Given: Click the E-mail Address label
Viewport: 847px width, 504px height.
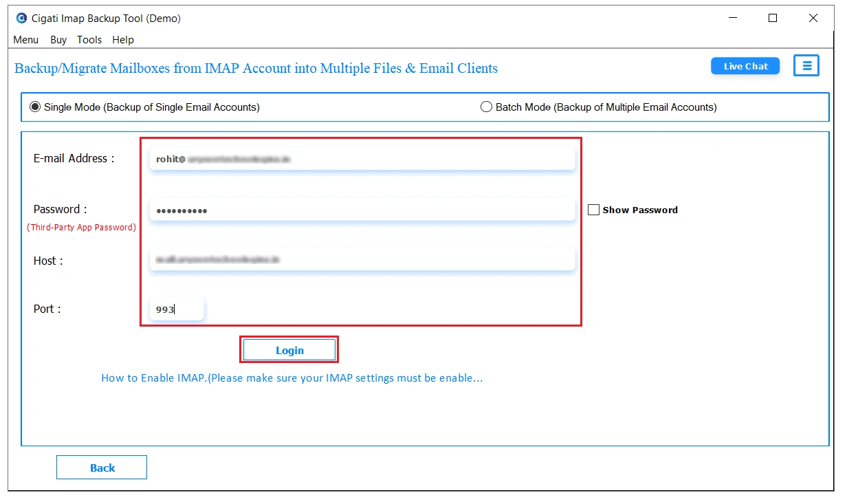Looking at the screenshot, I should click(x=74, y=158).
